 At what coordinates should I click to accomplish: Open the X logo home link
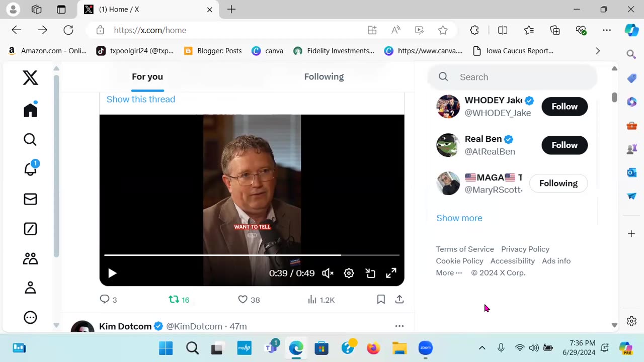pyautogui.click(x=30, y=78)
